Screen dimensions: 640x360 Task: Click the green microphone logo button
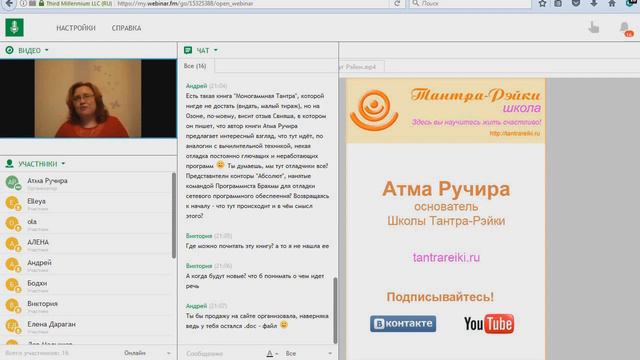pyautogui.click(x=14, y=28)
